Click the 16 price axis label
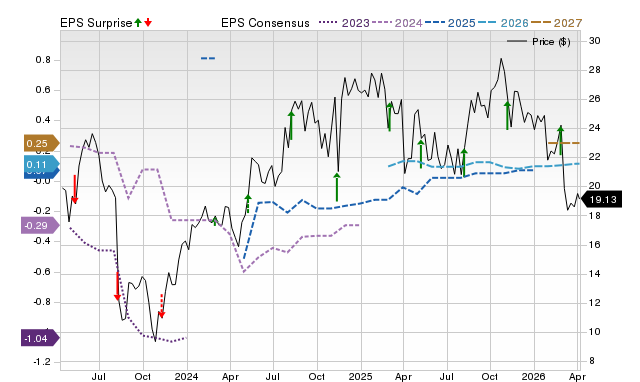 pos(595,244)
